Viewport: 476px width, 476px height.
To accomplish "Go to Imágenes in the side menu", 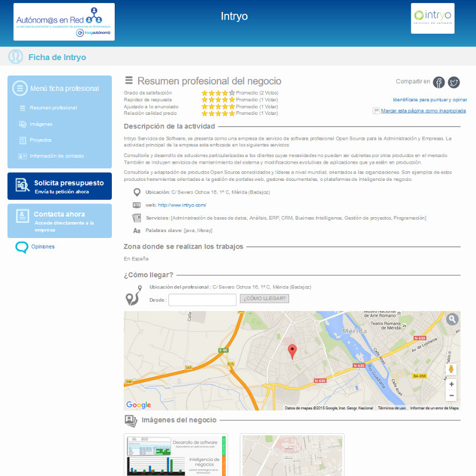I will [x=41, y=124].
